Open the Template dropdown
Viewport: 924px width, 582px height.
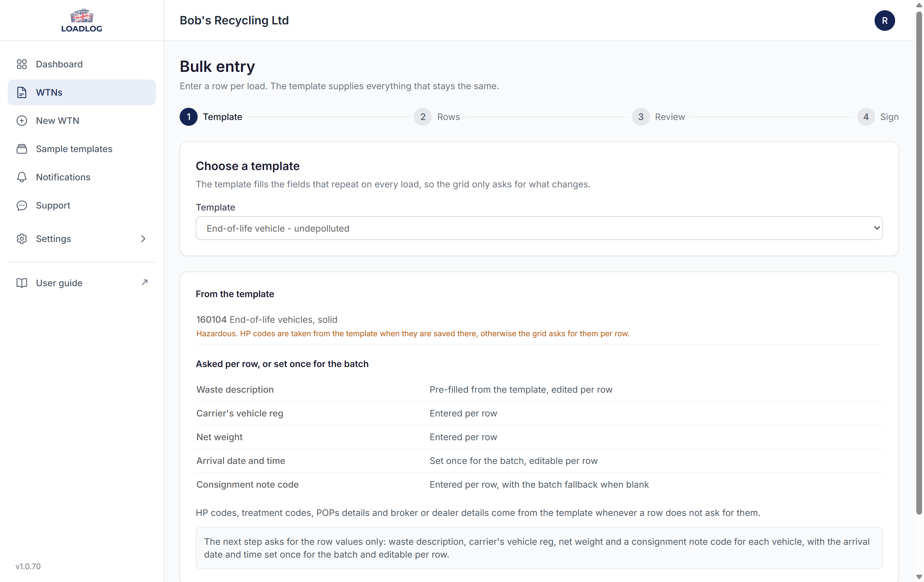click(x=539, y=228)
